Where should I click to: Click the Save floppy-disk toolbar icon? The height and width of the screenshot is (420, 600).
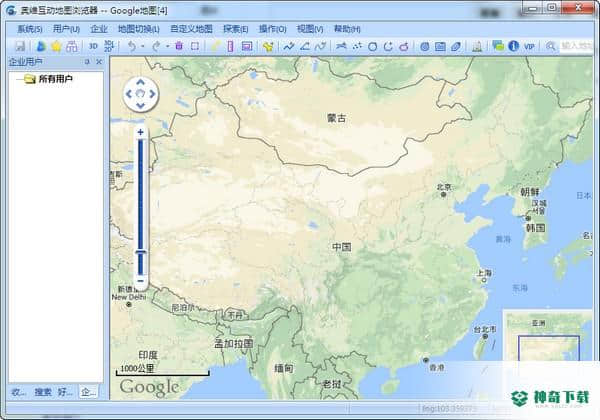click(x=20, y=47)
